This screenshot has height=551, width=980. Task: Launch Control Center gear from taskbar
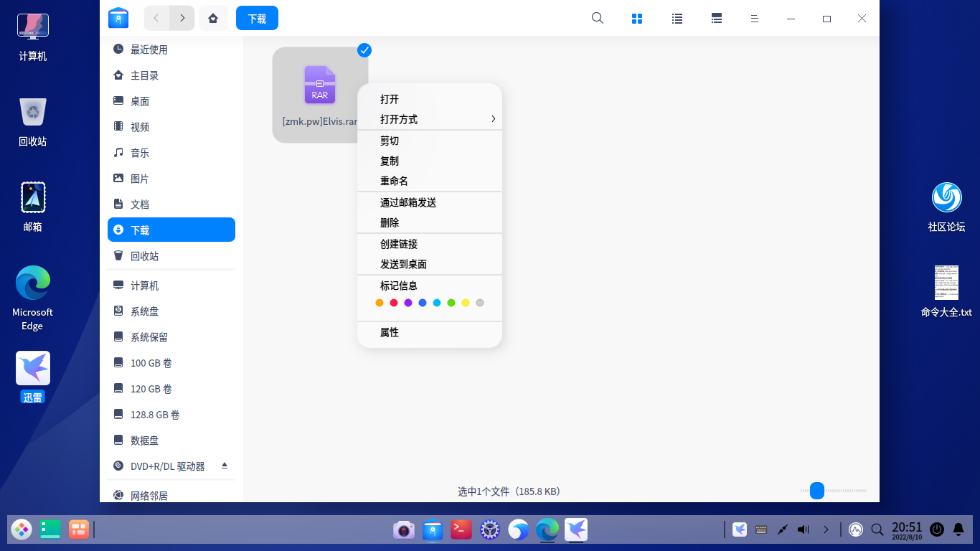(489, 529)
